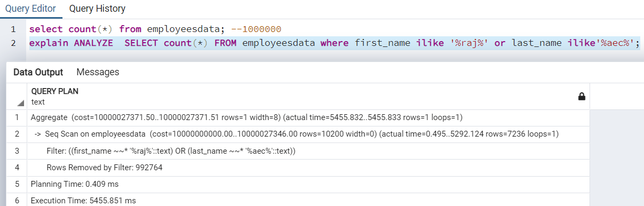Click the Seq Scan on employeesdata cell
This screenshot has width=644, height=206.
click(x=309, y=133)
